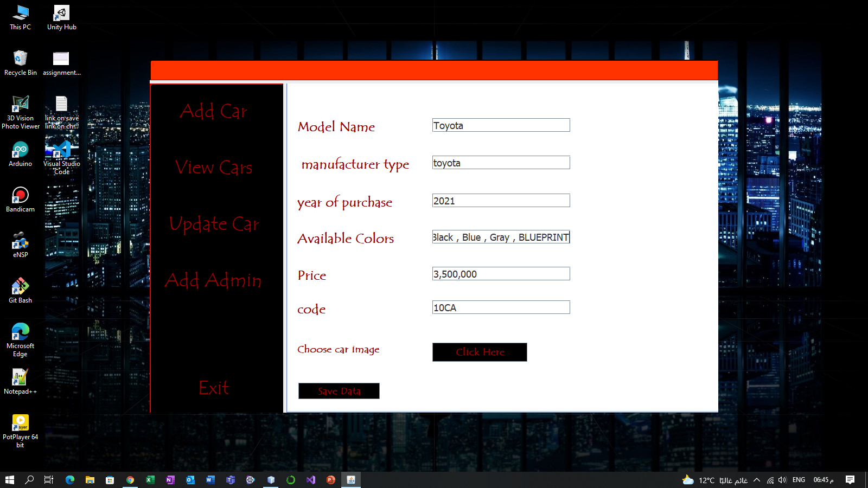Select the This PC desktop icon
This screenshot has height=488, width=868.
[x=21, y=17]
